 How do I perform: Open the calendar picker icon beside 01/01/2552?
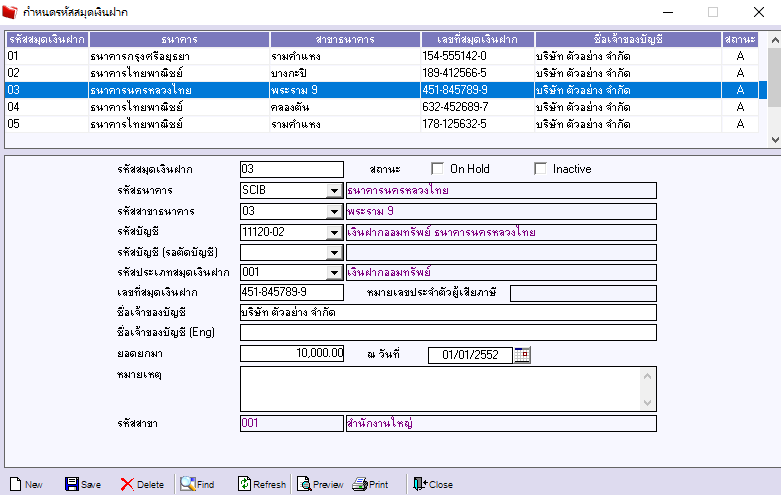[x=522, y=355]
